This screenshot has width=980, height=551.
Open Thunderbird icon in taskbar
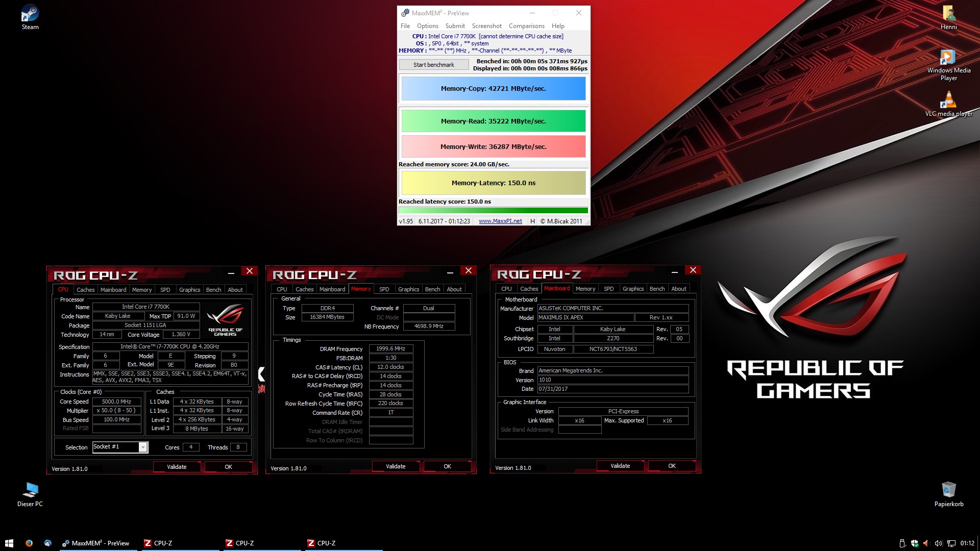[47, 543]
